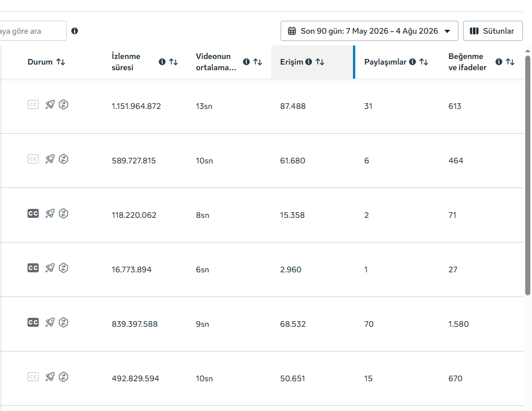Click the rocket boost icon in the 87.488 row
Screen dimensions: 532x411
[x=50, y=104]
